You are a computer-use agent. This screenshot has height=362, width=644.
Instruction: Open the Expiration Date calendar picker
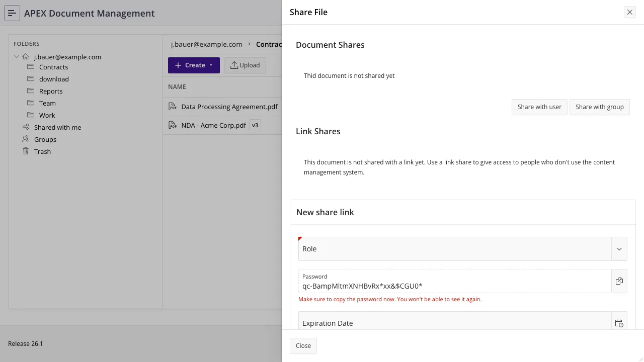(x=619, y=323)
